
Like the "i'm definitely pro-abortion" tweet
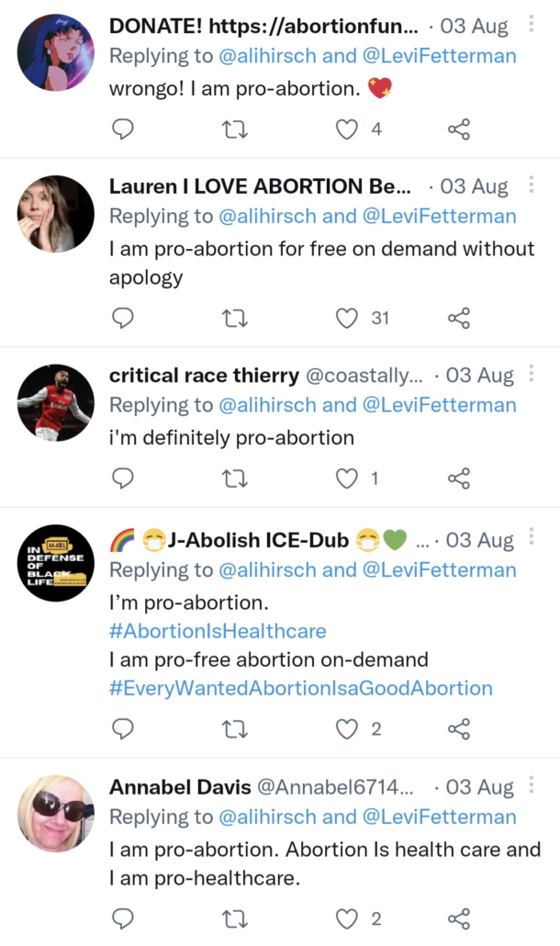click(x=346, y=478)
